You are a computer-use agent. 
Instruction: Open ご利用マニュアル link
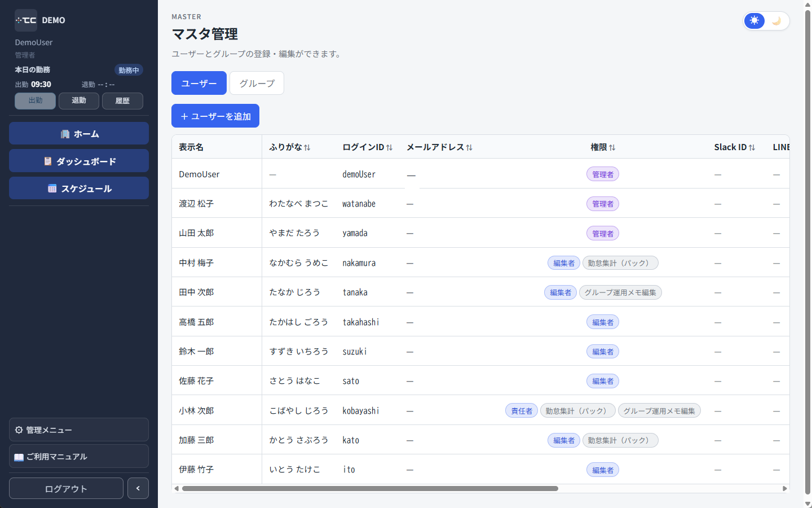click(79, 456)
